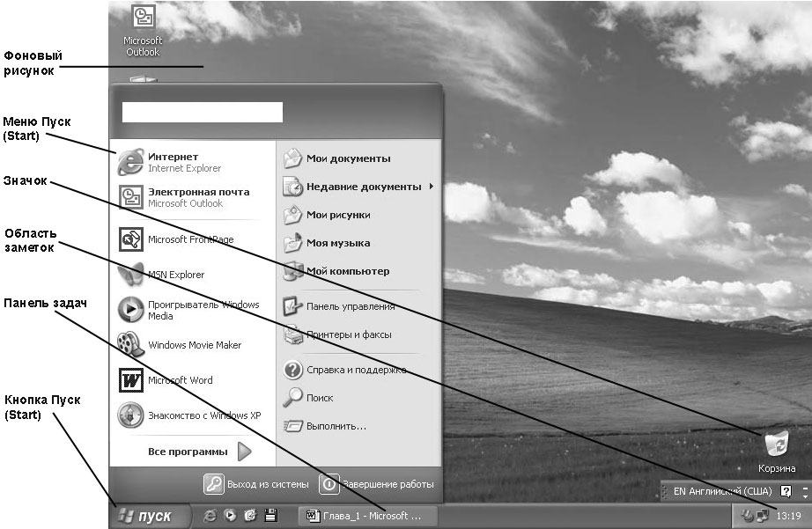Open Windows Movie Maker

pos(194,345)
